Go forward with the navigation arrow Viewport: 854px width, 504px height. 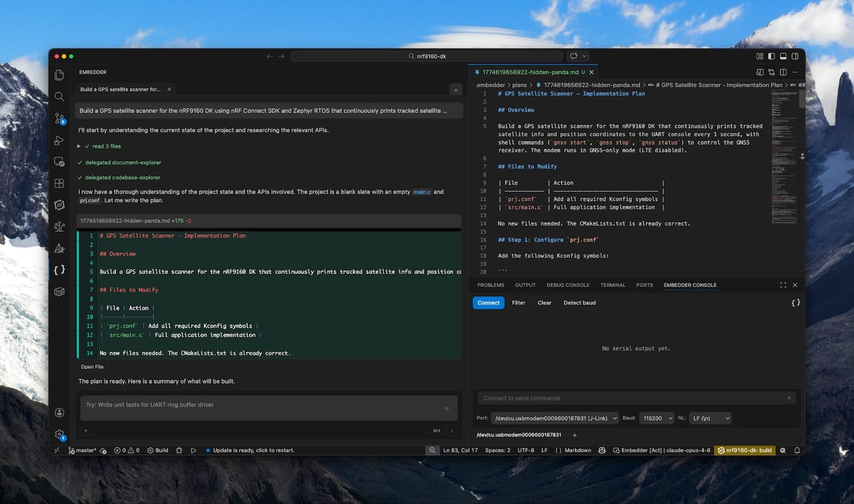click(282, 57)
